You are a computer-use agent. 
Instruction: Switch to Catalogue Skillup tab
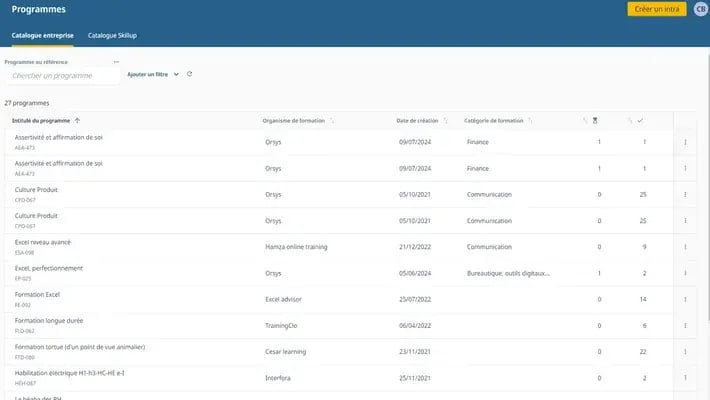point(112,35)
